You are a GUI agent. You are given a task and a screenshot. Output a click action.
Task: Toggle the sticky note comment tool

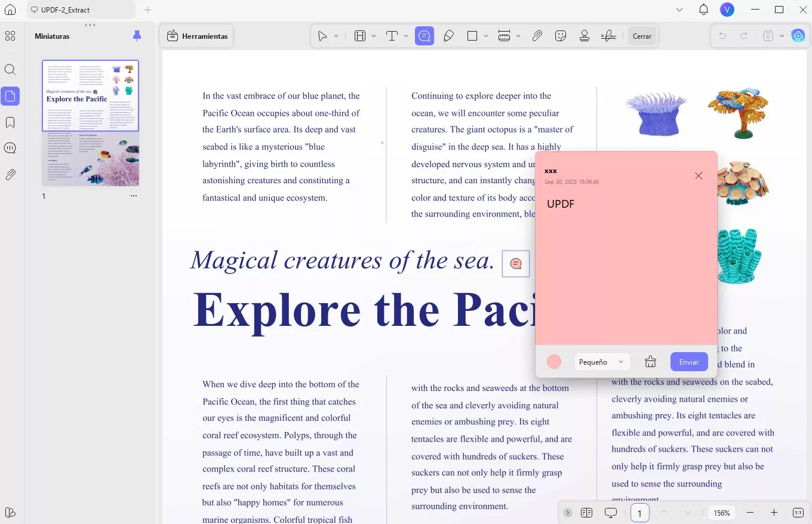tap(425, 36)
